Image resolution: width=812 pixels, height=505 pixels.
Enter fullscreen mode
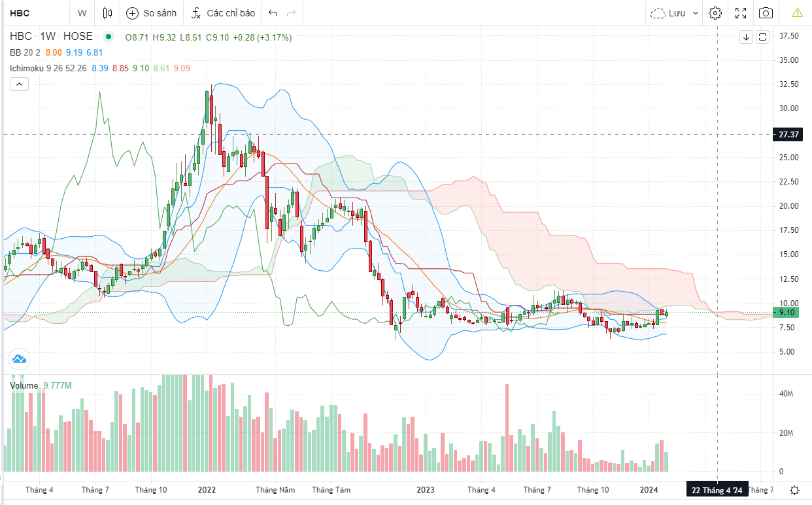tap(741, 13)
